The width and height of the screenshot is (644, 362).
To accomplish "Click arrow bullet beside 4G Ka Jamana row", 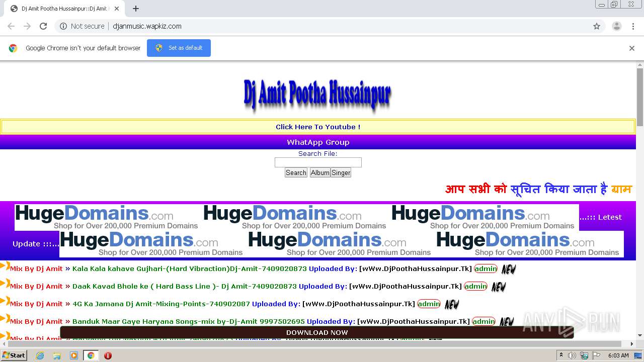I will coord(5,301).
